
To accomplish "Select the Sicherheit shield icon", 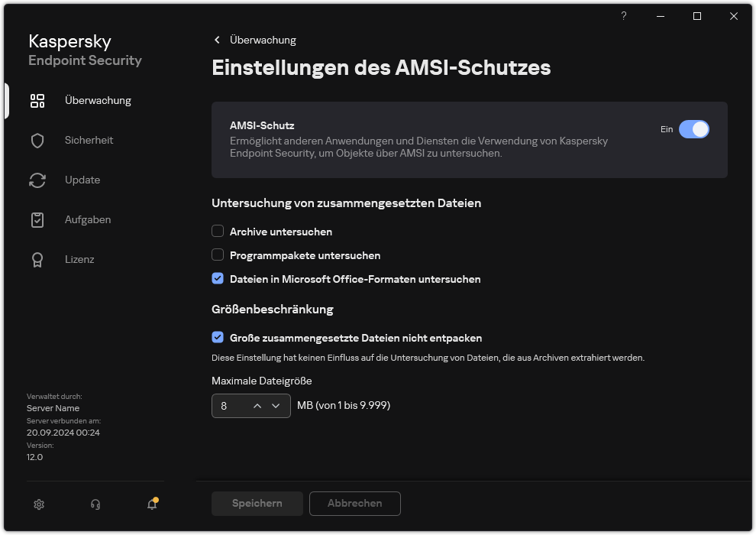I will [x=37, y=140].
